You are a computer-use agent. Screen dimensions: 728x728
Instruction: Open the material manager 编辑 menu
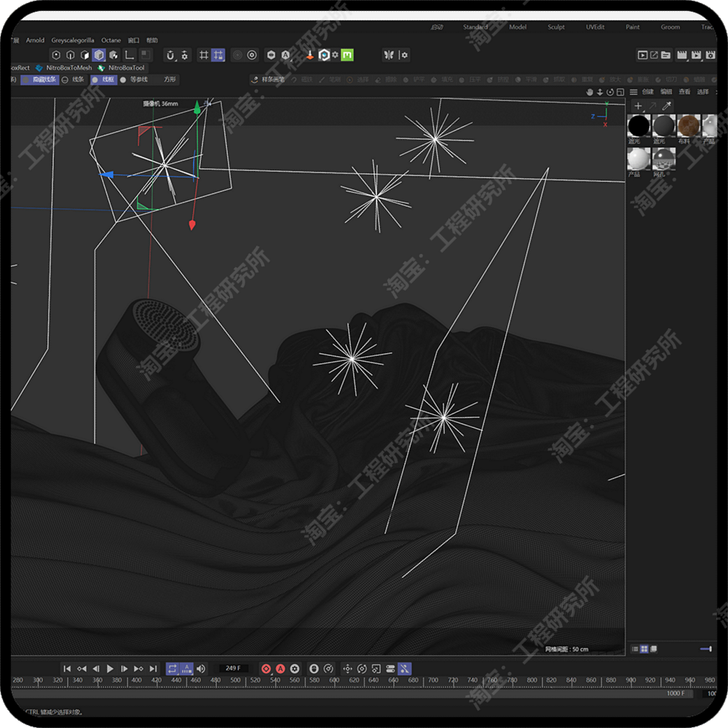tap(666, 92)
